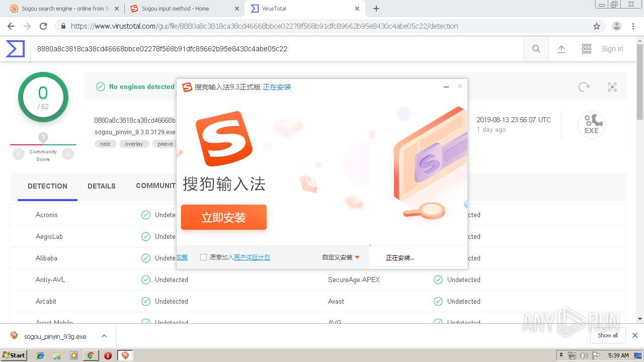This screenshot has height=362, width=644.
Task: Click the overlay tag
Action: (x=134, y=144)
